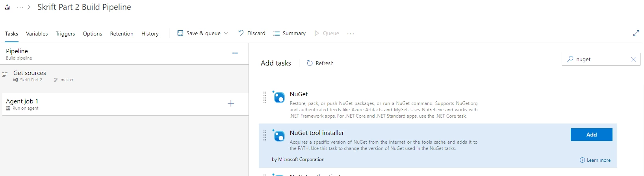Click the by Microsoft Corporation text
The height and width of the screenshot is (176, 644).
click(298, 159)
